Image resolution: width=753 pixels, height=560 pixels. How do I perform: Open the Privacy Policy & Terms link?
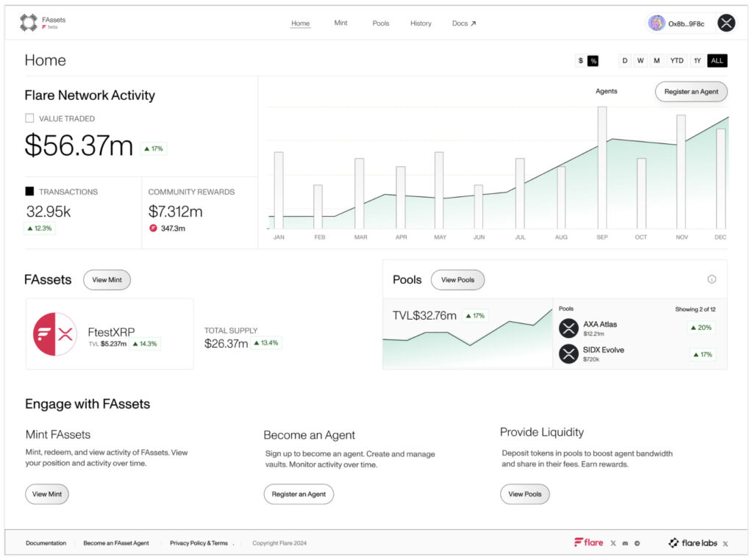point(199,543)
